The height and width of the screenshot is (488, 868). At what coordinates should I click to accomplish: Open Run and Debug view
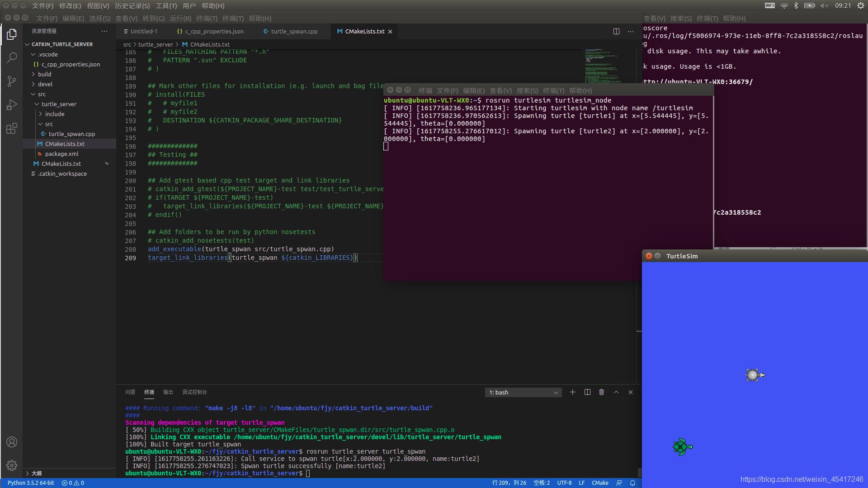click(12, 105)
